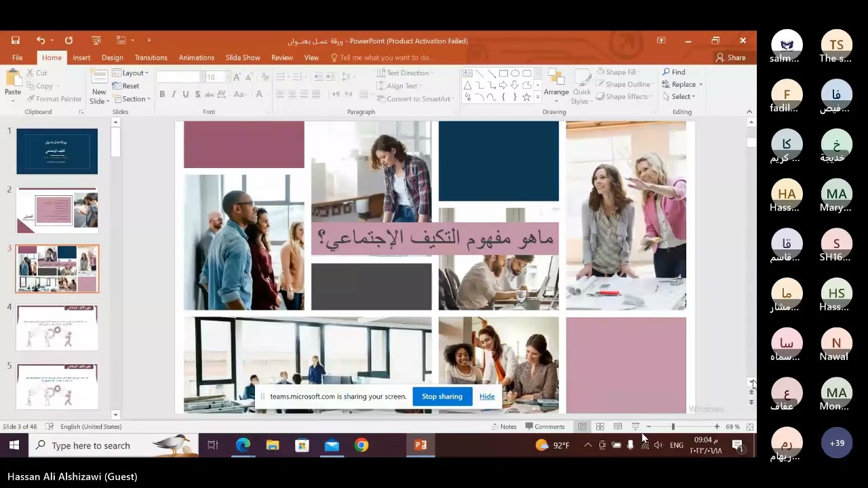Switch to the Transitions tab
The width and height of the screenshot is (868, 488).
point(151,58)
